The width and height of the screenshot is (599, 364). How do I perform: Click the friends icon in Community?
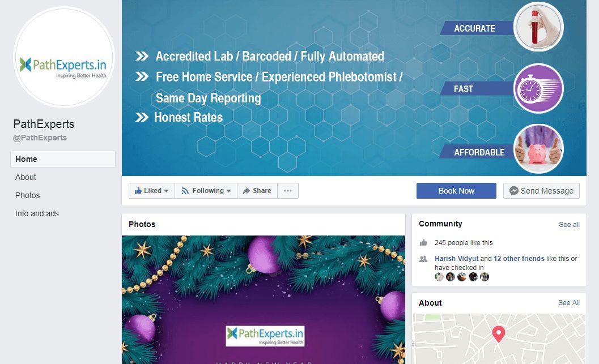(423, 259)
